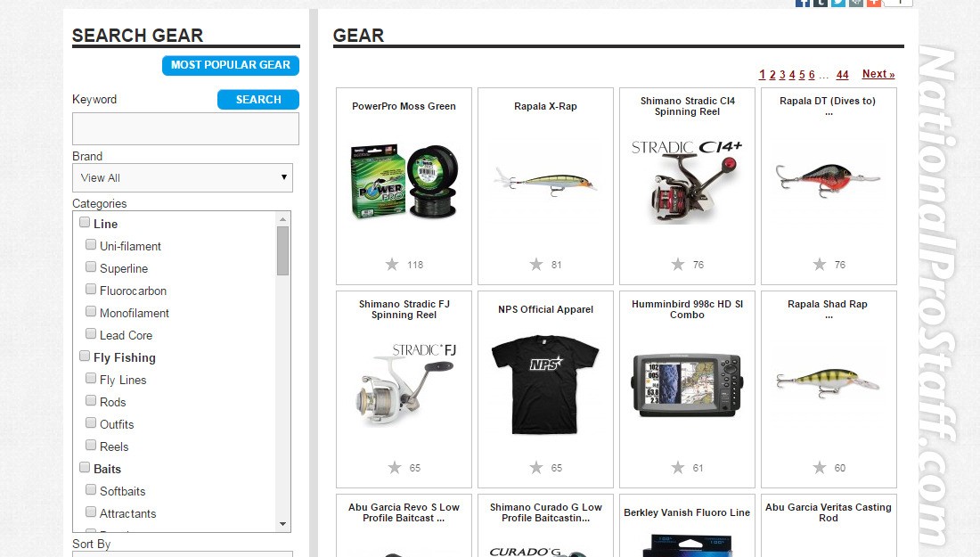Click the star icon under Rapala Shad Rap
980x557 pixels.
(x=820, y=468)
